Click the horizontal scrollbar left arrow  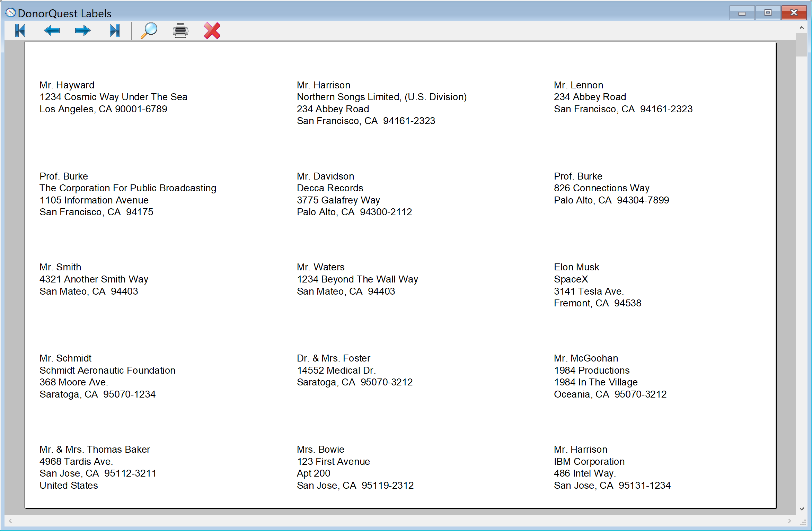click(x=10, y=521)
